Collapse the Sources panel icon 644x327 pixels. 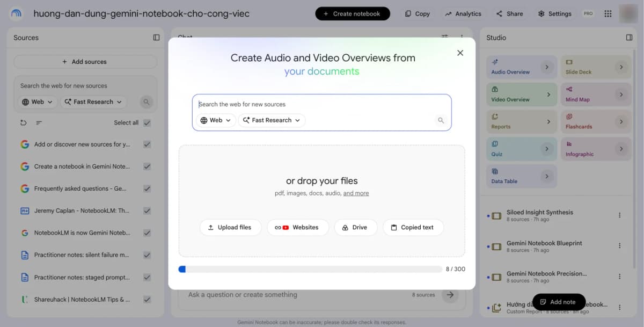156,38
